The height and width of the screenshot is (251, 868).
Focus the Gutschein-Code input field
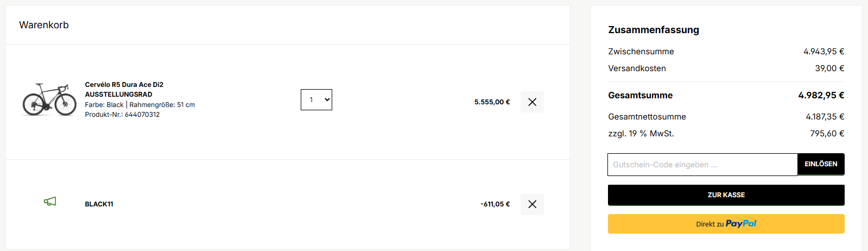point(702,165)
